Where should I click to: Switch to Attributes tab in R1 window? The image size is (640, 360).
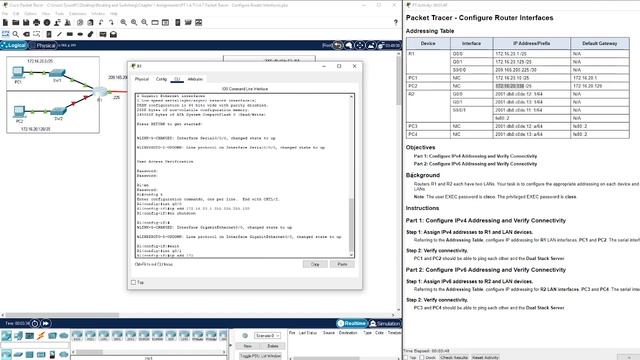point(195,79)
